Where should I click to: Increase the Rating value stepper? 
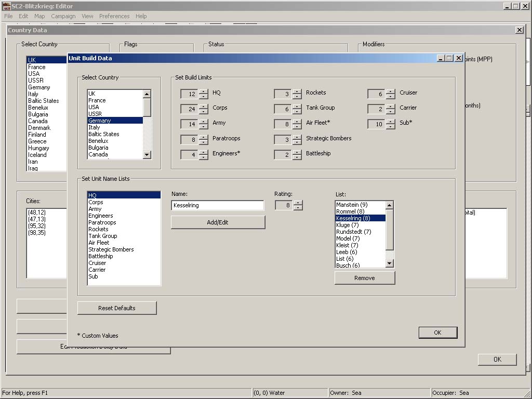[x=298, y=203]
